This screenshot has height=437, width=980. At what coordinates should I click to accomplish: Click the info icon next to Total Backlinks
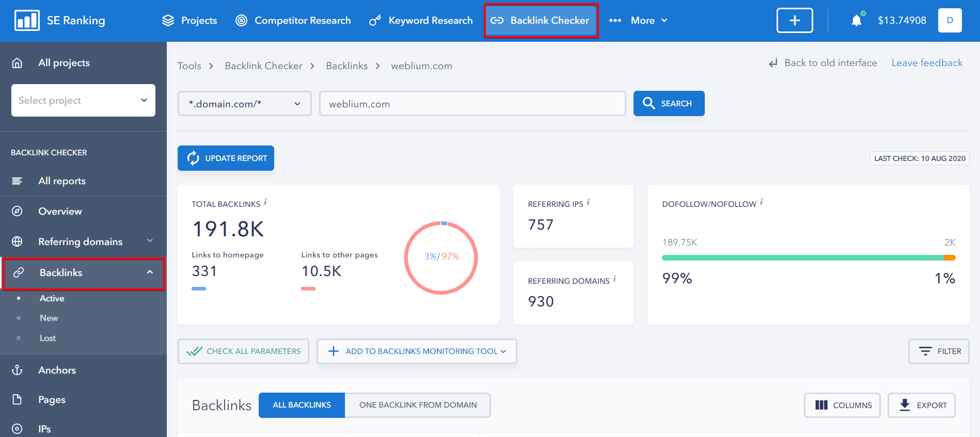tap(265, 202)
